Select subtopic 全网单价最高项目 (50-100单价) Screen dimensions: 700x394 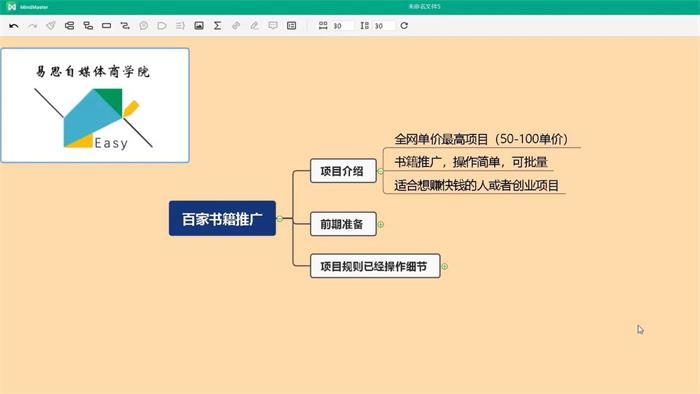pyautogui.click(x=481, y=139)
